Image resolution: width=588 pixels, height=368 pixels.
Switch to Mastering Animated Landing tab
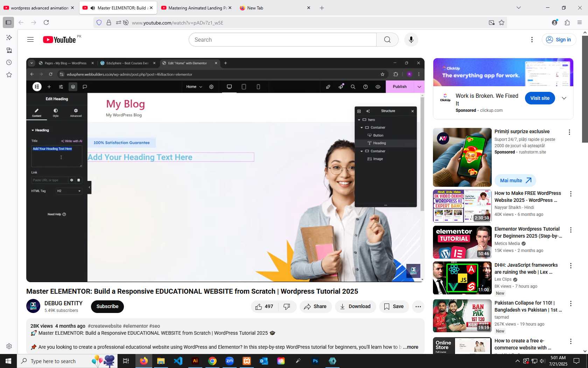click(x=196, y=8)
